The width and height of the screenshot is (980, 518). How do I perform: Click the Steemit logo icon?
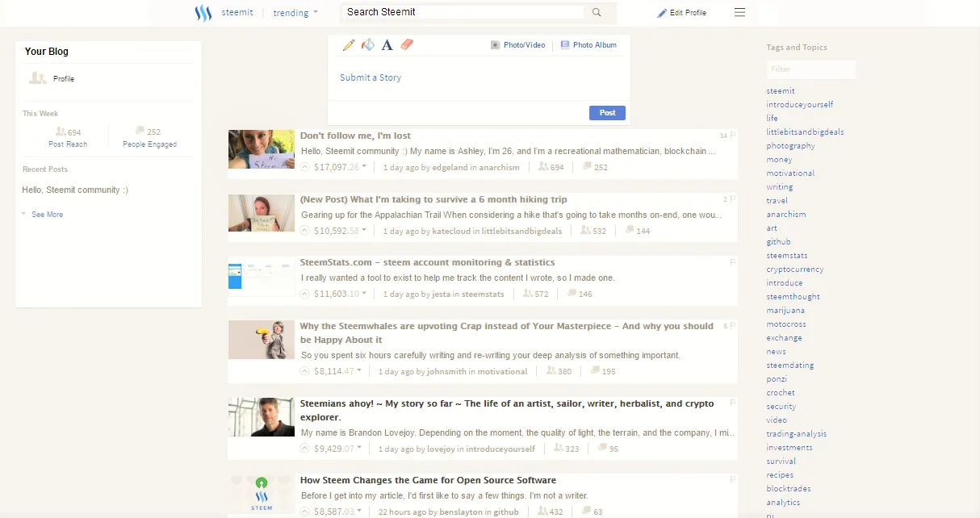pos(203,13)
